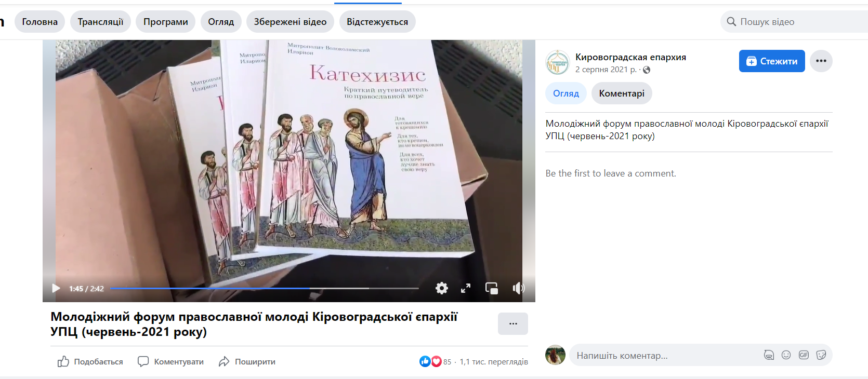
Task: Open picture-in-picture mini player
Action: tap(492, 288)
